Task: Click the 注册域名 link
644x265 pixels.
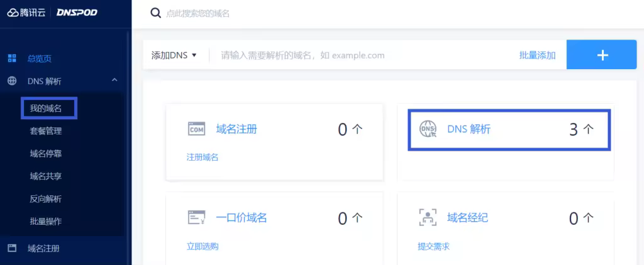Action: tap(202, 158)
